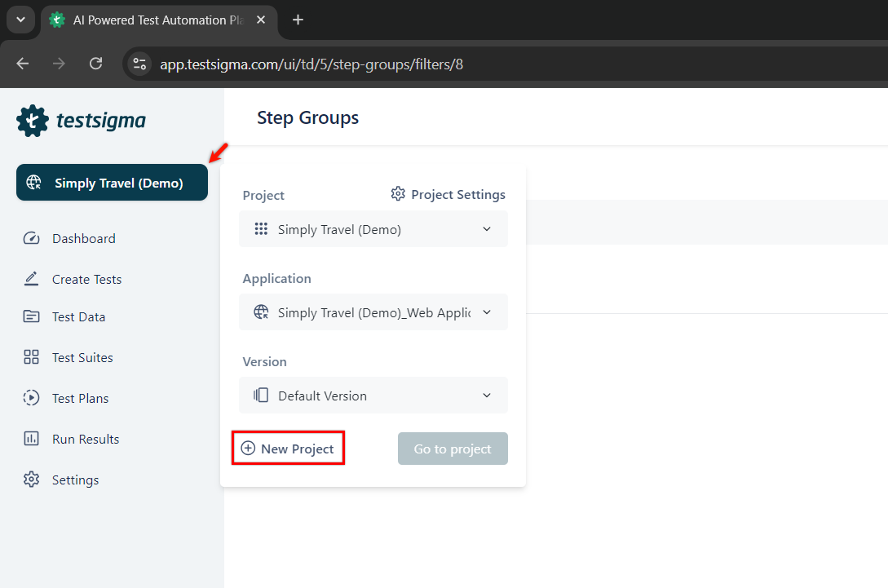Click the Test Data card icon
This screenshot has width=888, height=588.
[x=31, y=316]
